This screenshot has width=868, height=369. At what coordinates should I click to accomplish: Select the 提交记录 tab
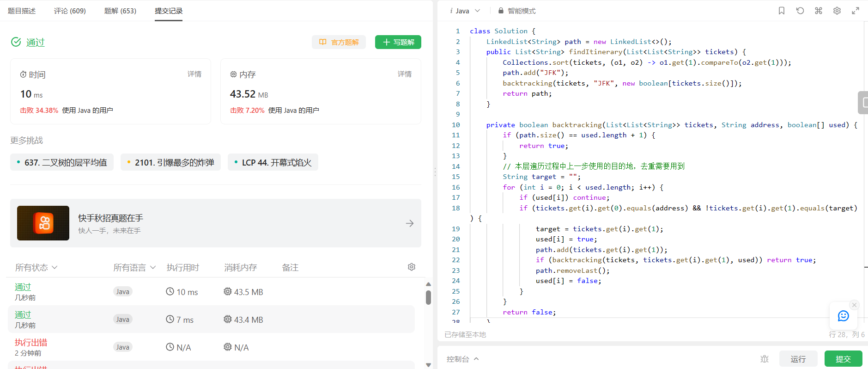coord(169,11)
